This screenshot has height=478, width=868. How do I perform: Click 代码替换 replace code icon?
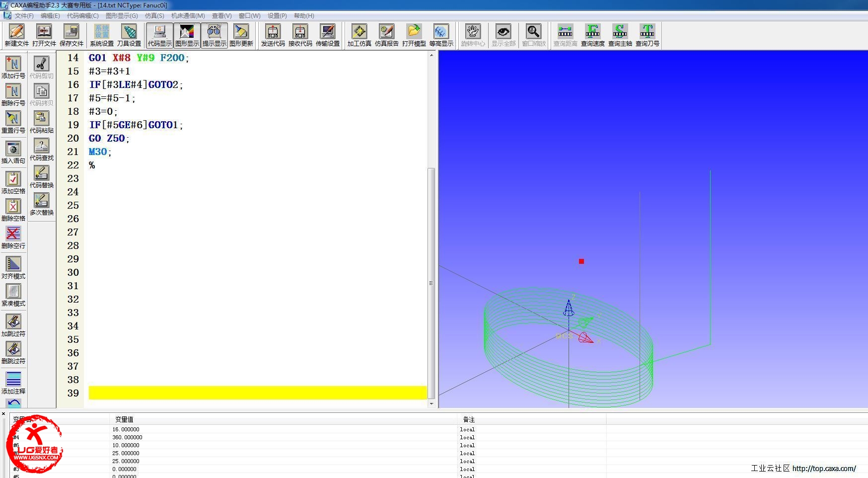(42, 176)
